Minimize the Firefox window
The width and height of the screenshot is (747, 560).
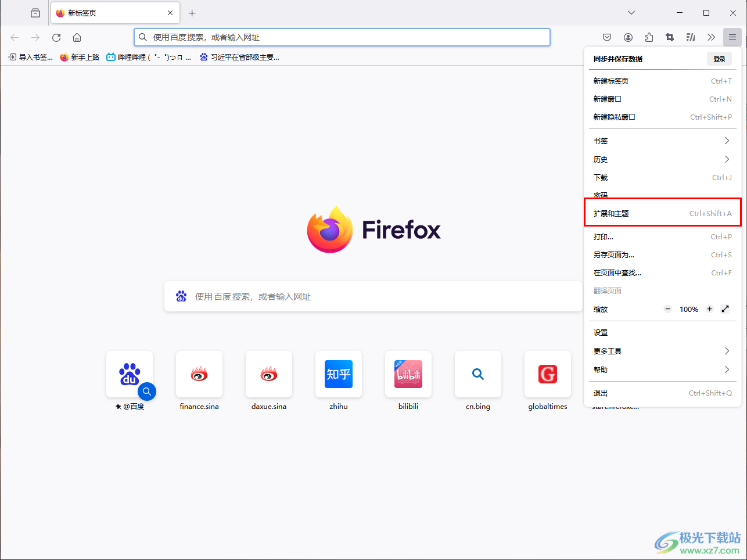coord(680,13)
